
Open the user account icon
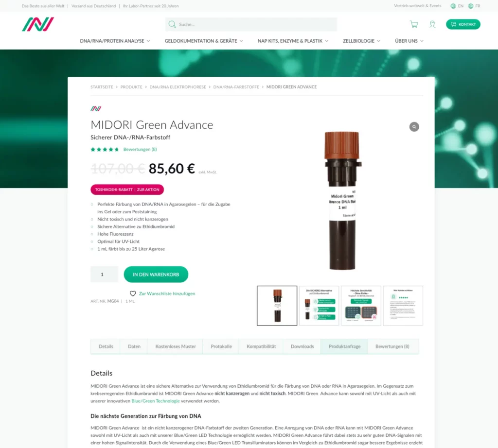click(432, 24)
